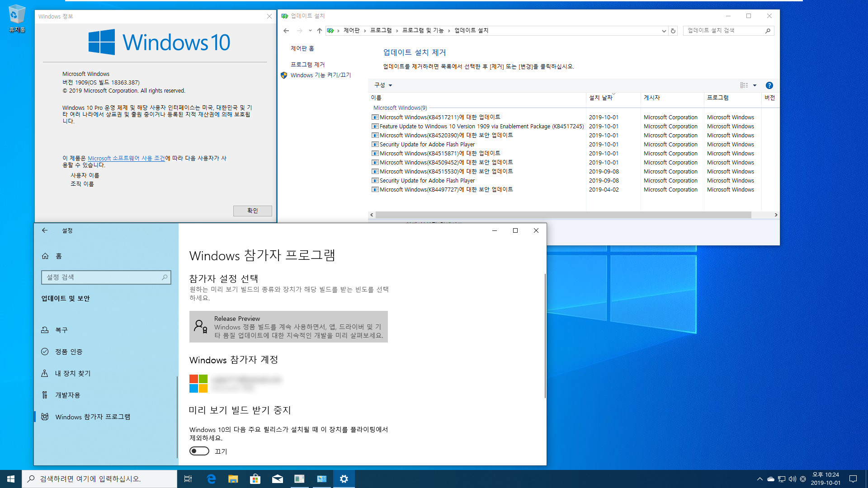Show hidden icons in system tray
The height and width of the screenshot is (488, 868).
tap(759, 479)
